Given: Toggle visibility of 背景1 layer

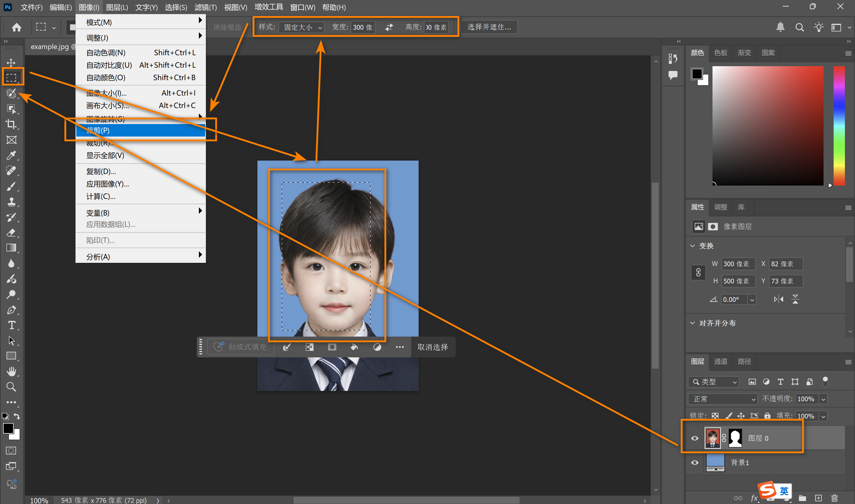Looking at the screenshot, I should click(x=695, y=462).
